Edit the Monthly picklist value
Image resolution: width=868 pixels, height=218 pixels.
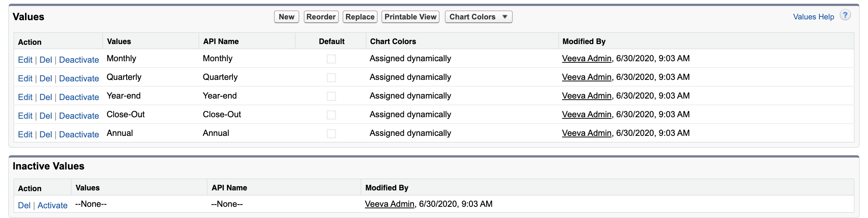[25, 60]
